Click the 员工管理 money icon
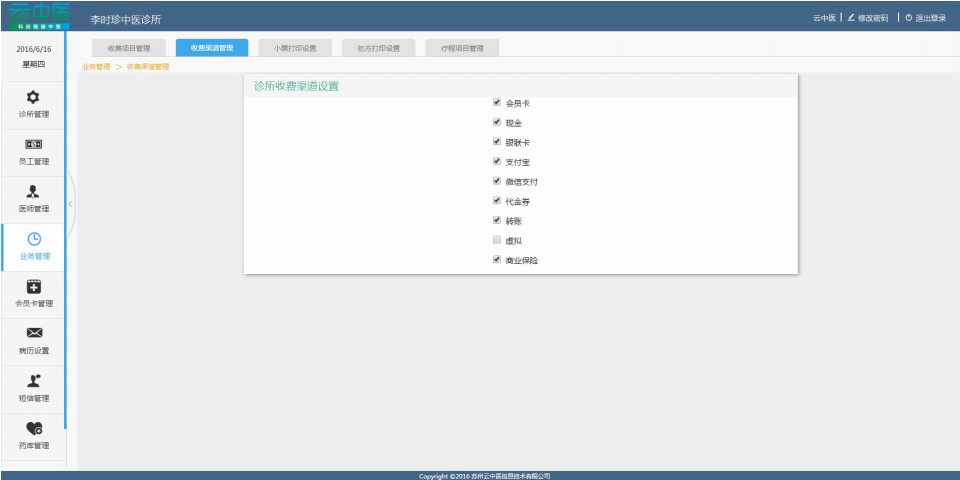Viewport: 960px width, 480px height. (33, 144)
